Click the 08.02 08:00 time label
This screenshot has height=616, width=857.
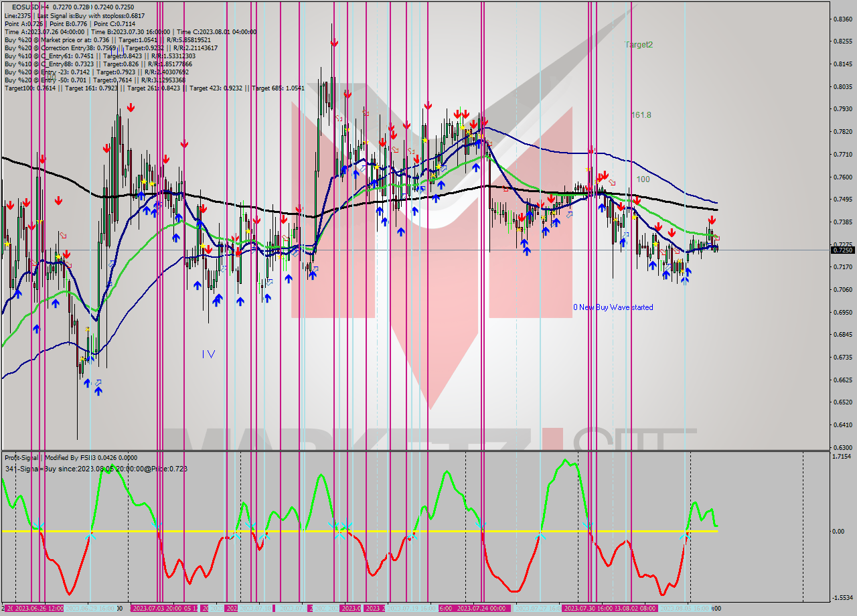click(x=636, y=608)
